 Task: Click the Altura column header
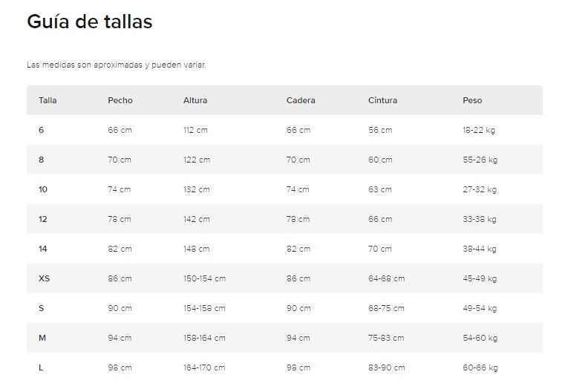click(195, 100)
